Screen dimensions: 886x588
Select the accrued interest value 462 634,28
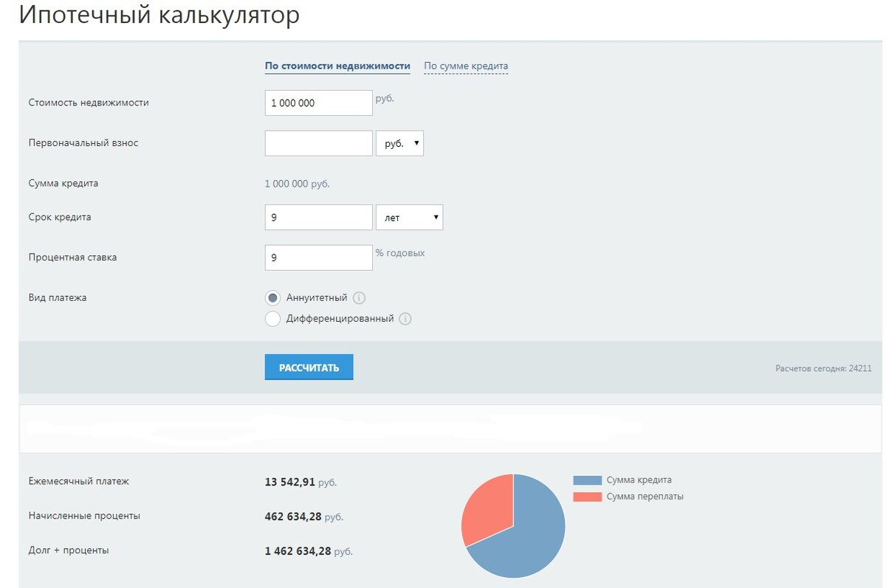click(293, 516)
